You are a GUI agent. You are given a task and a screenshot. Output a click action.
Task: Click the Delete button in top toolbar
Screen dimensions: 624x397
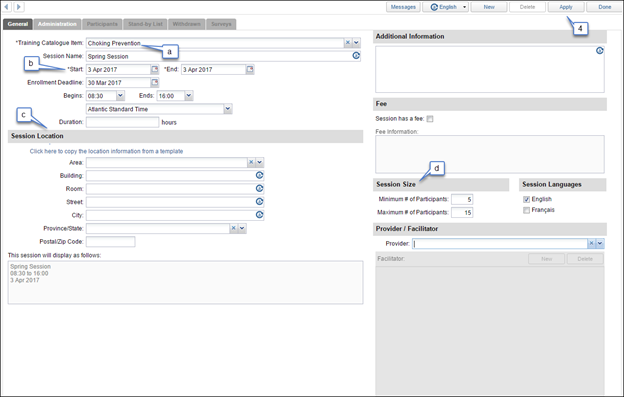click(527, 7)
